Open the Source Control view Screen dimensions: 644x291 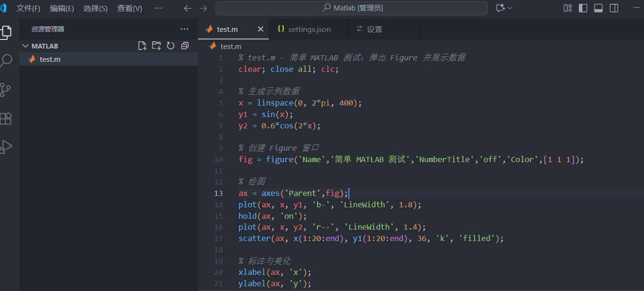click(x=6, y=89)
